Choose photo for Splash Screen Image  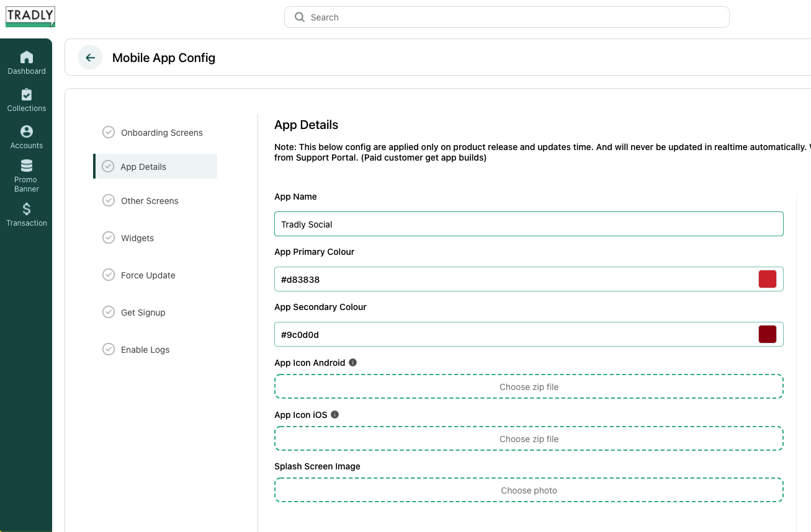tap(529, 490)
